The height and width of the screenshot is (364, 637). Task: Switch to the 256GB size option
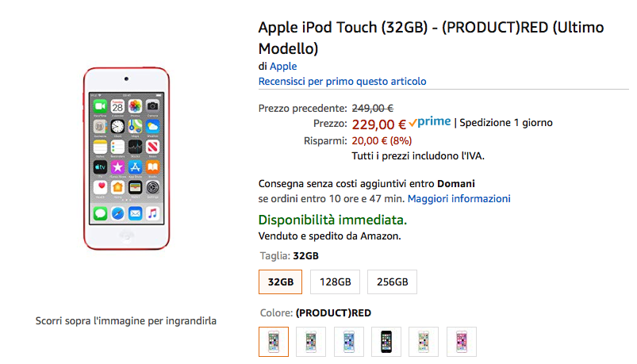pos(392,282)
